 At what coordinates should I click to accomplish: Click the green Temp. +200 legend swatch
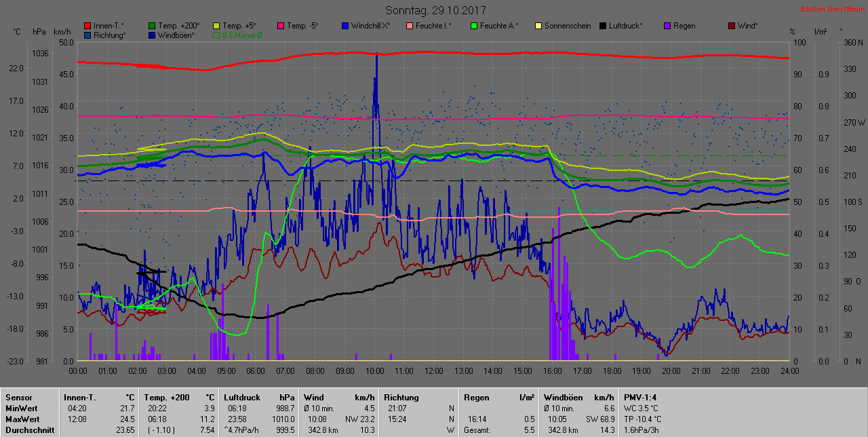(152, 26)
